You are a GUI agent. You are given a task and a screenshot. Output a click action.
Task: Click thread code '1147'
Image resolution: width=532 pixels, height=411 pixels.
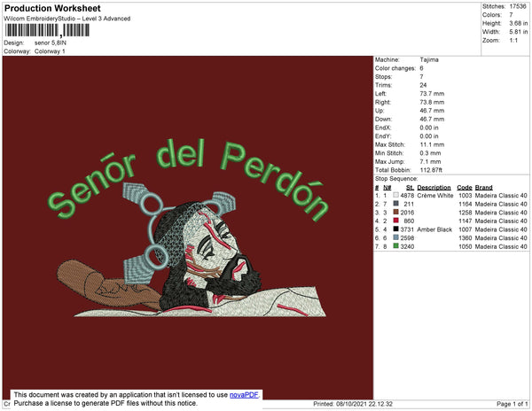(465, 221)
